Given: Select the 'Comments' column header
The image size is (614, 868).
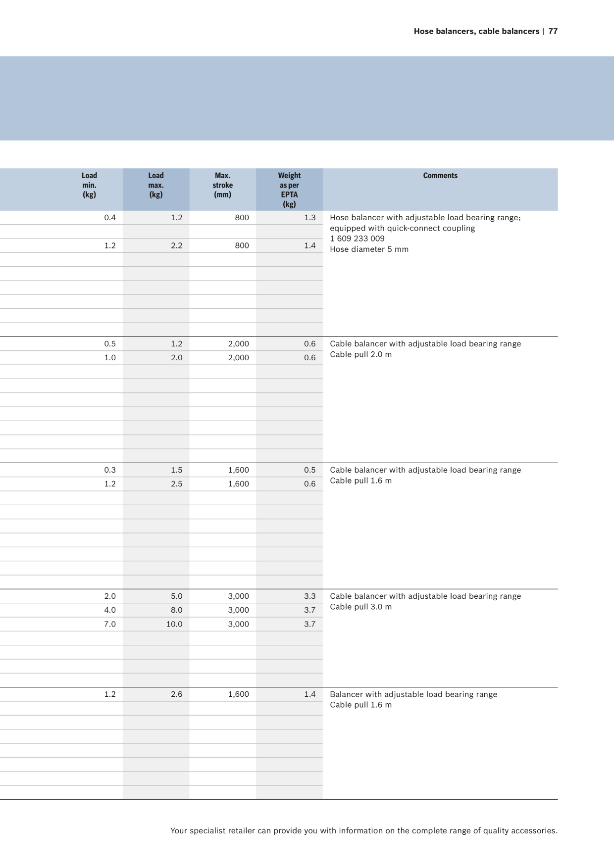Looking at the screenshot, I should 440,176.
